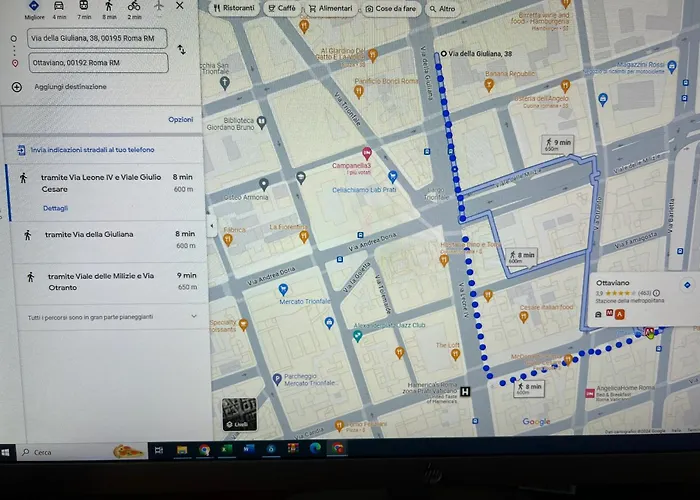This screenshot has width=700, height=500.
Task: Click The Loft restaurant pin
Action: (455, 355)
